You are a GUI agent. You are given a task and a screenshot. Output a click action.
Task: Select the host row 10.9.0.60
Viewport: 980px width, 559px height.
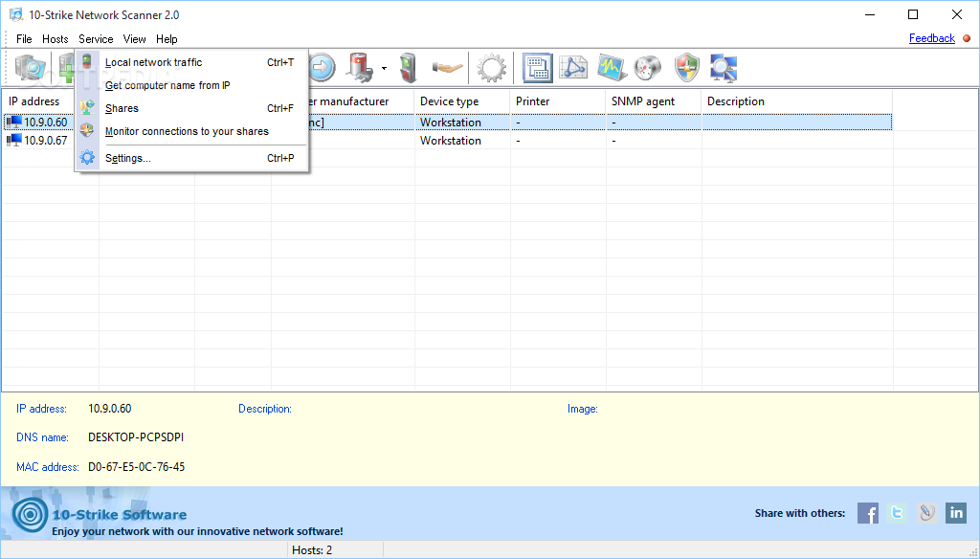click(x=448, y=123)
